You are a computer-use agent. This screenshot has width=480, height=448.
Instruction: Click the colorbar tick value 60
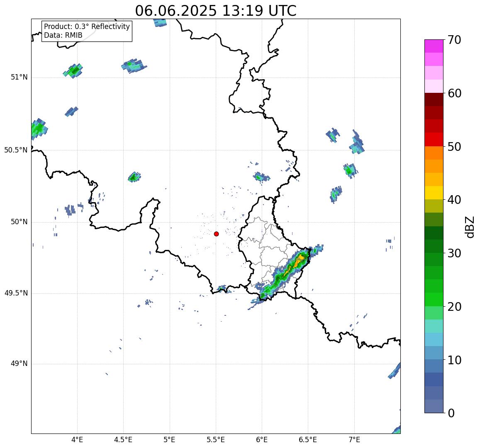[454, 93]
